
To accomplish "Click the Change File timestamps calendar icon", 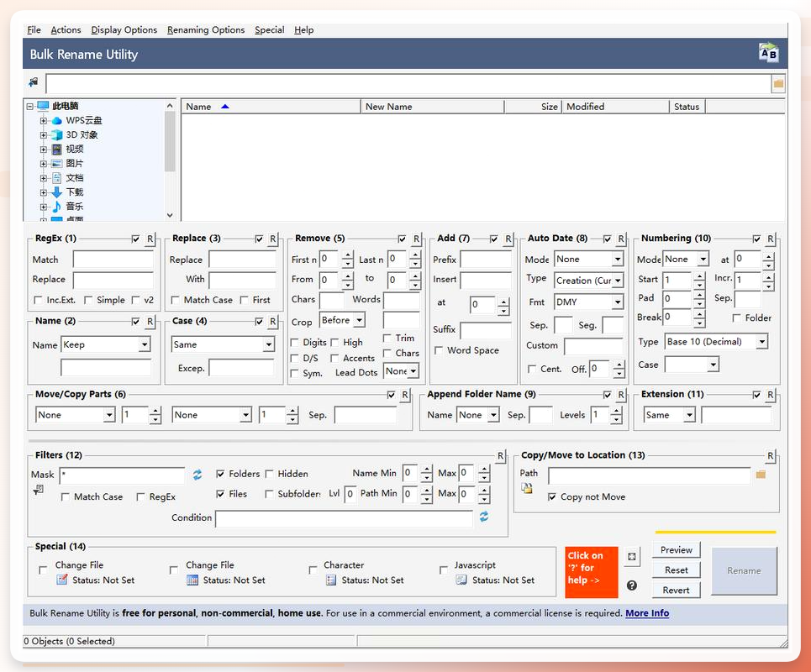I will [x=192, y=580].
